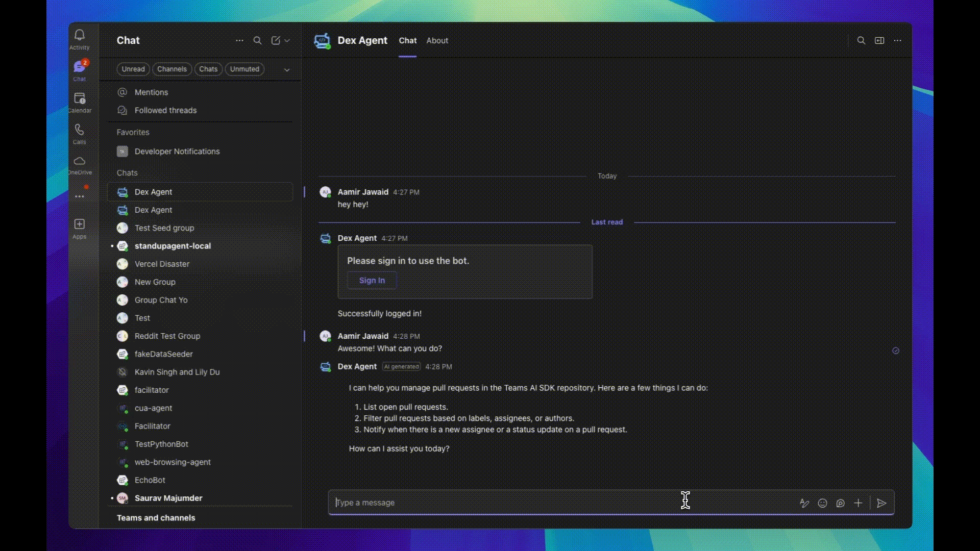Click the emoji picker icon
980x551 pixels.
coord(822,503)
